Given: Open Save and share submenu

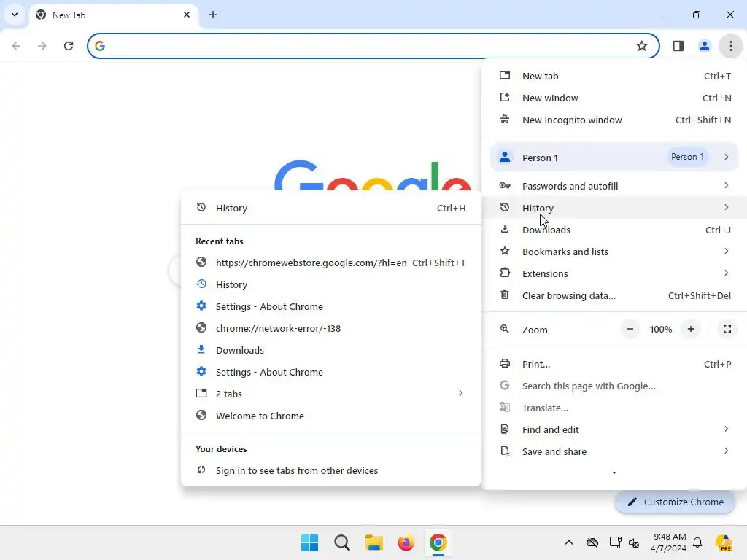Looking at the screenshot, I should 614,452.
